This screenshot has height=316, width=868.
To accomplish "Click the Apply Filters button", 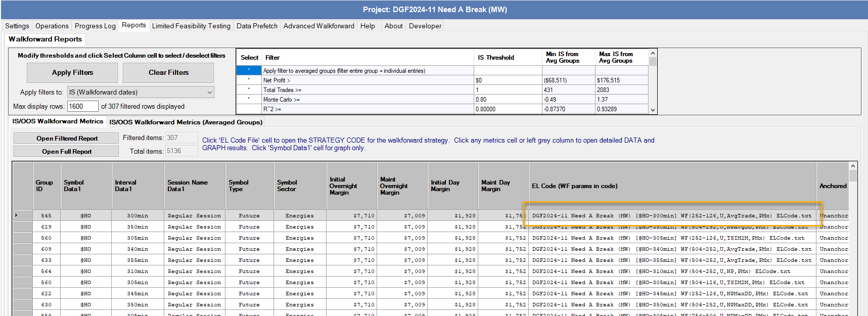I will [x=72, y=73].
